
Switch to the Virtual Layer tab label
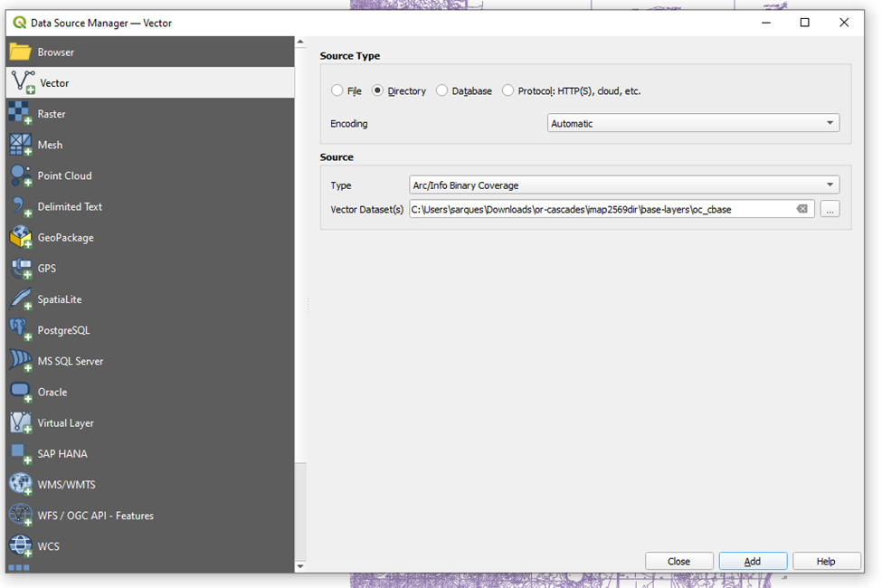click(x=66, y=423)
